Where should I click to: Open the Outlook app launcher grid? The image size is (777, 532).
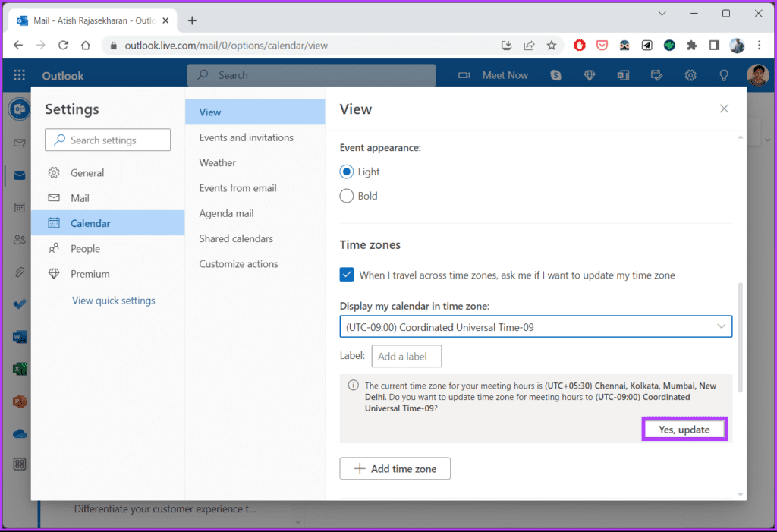tap(19, 75)
